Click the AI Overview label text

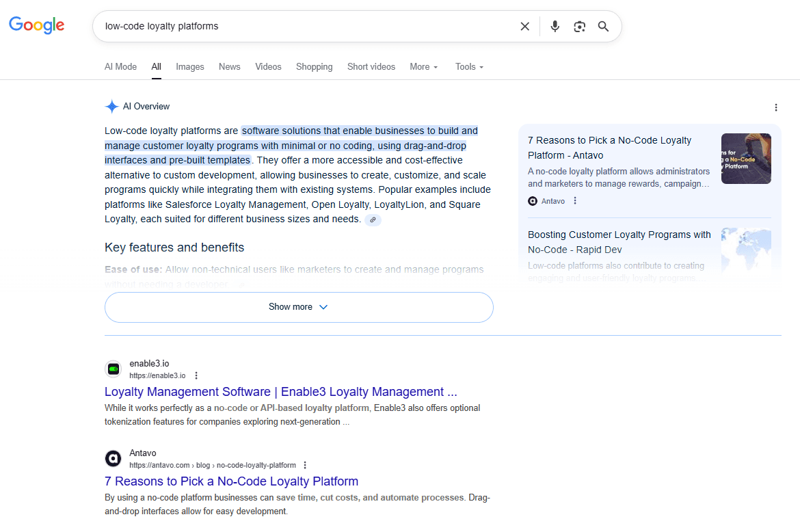click(x=146, y=107)
